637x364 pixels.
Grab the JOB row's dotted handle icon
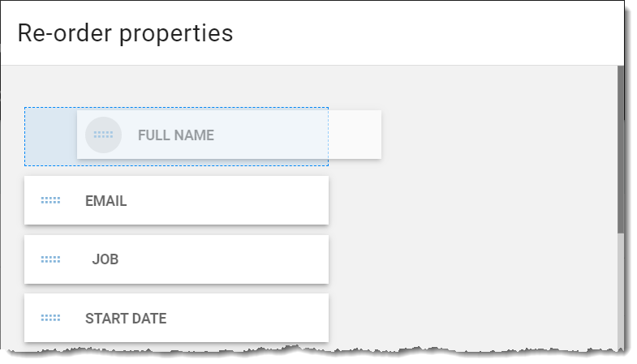[50, 259]
